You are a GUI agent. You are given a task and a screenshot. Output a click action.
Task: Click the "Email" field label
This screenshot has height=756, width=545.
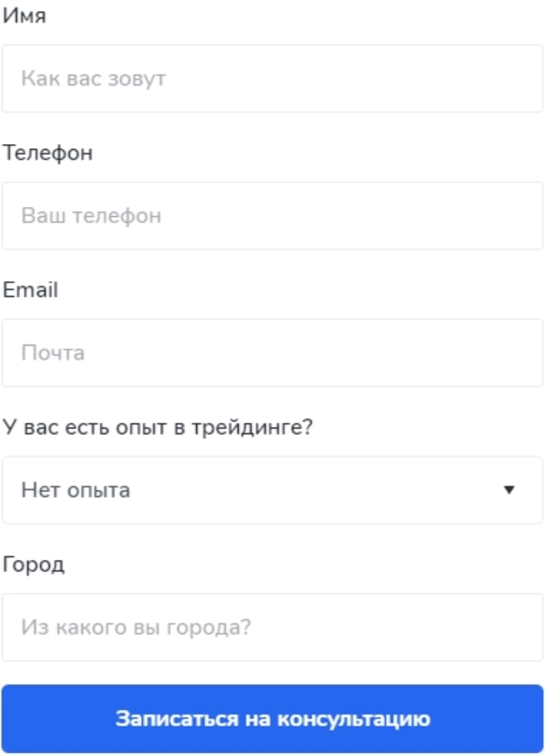click(x=31, y=290)
